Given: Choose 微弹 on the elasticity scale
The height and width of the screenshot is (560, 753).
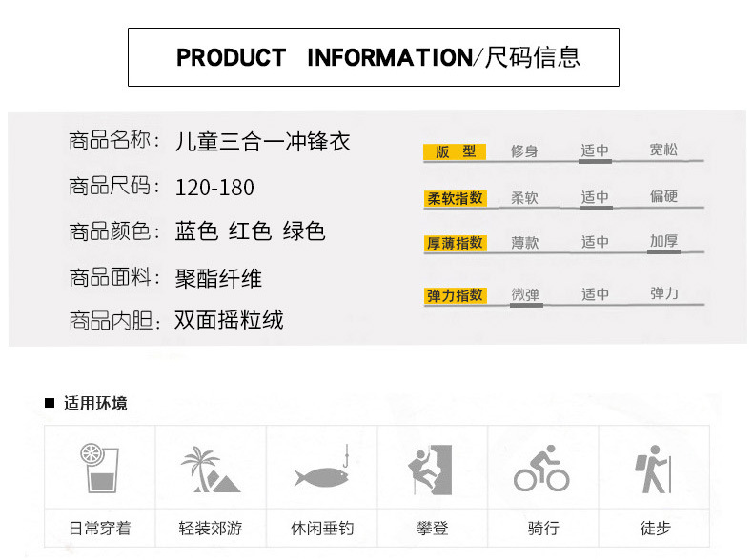Looking at the screenshot, I should coord(525,295).
